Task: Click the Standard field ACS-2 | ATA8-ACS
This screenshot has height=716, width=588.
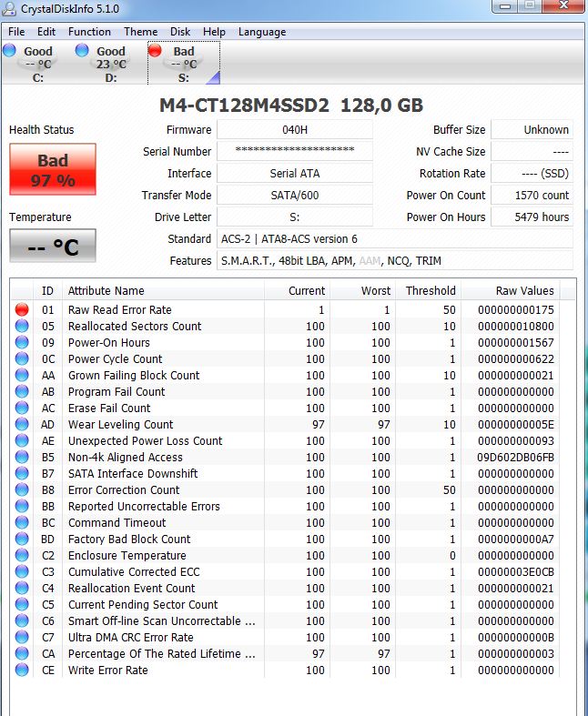Action: [395, 239]
